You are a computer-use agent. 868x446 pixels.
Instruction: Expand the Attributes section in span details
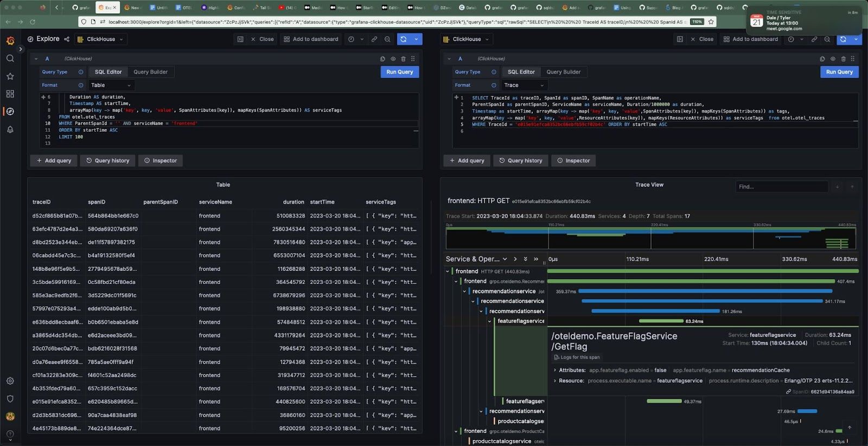554,370
